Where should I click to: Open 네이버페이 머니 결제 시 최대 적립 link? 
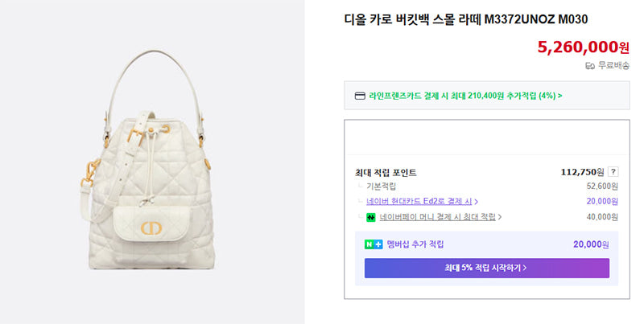pyautogui.click(x=437, y=217)
